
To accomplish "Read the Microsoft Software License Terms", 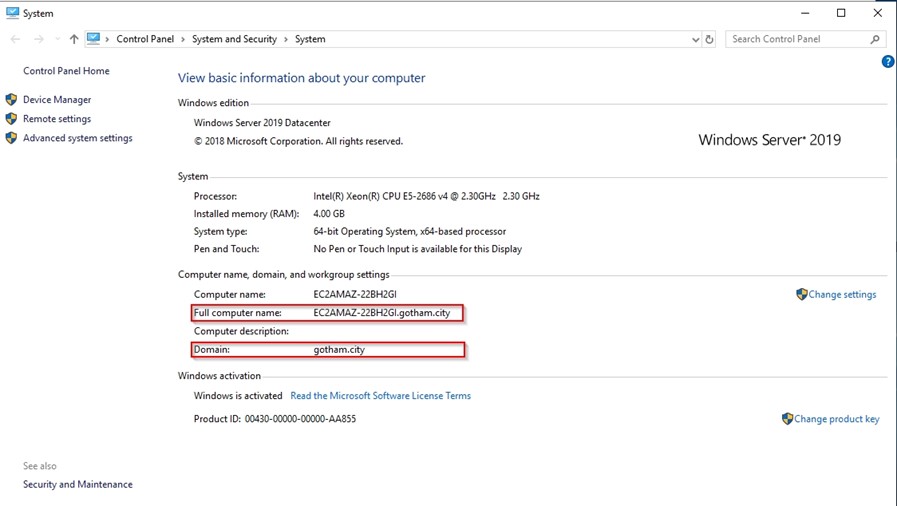I will click(380, 396).
